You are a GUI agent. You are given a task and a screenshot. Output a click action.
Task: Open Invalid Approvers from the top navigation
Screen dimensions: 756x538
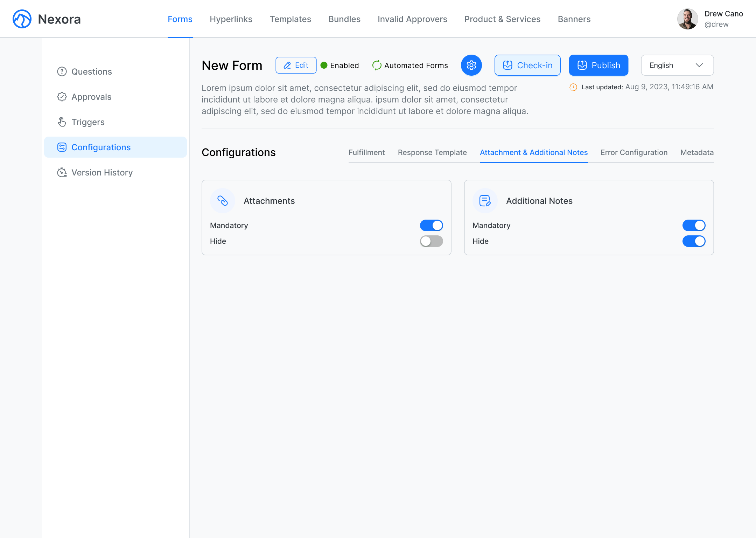tap(412, 19)
